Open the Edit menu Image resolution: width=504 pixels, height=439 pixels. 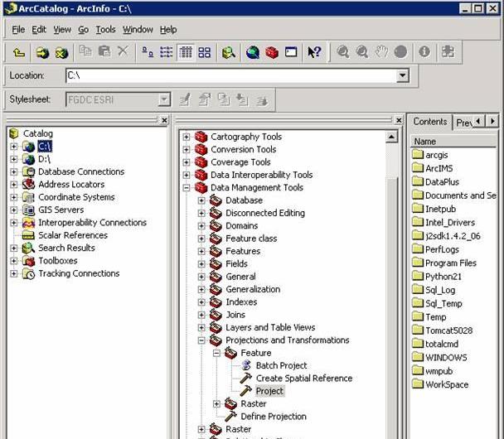point(39,30)
